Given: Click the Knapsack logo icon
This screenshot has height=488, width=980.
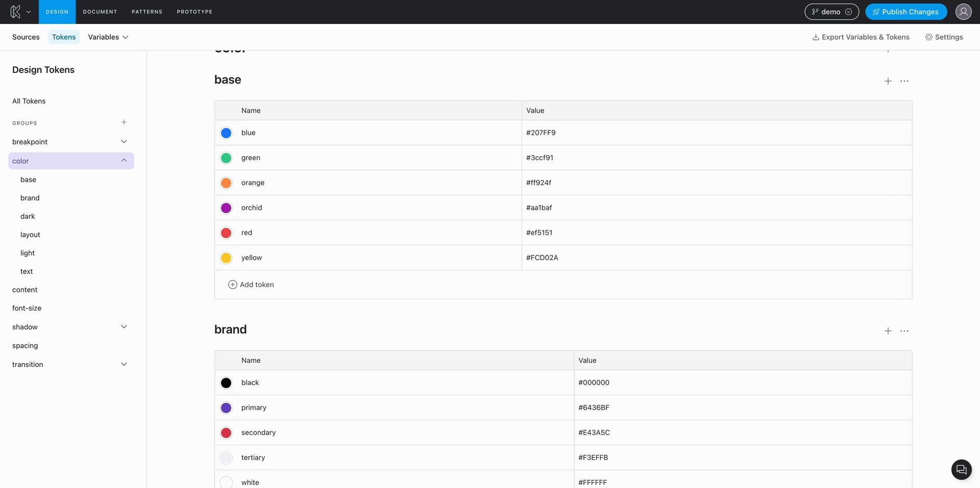Looking at the screenshot, I should [x=15, y=12].
